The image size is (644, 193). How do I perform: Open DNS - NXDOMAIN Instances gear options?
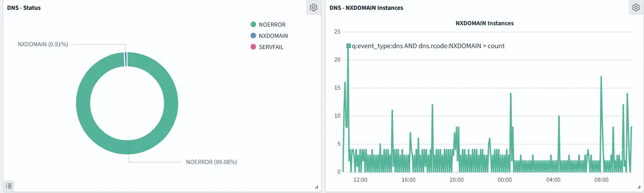636,7
